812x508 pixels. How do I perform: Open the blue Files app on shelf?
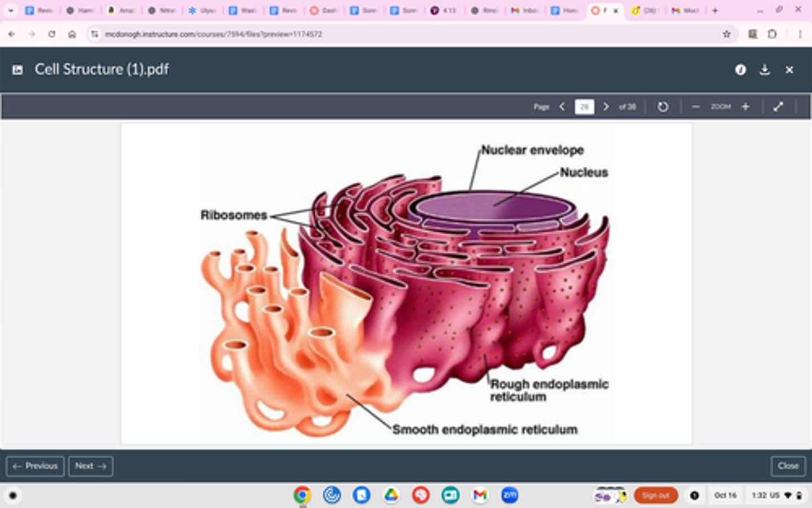[x=361, y=495]
